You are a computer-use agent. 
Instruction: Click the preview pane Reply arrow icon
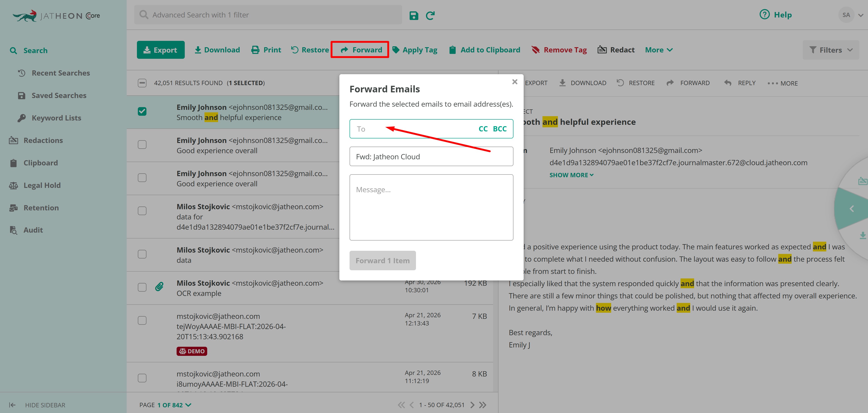click(x=728, y=83)
